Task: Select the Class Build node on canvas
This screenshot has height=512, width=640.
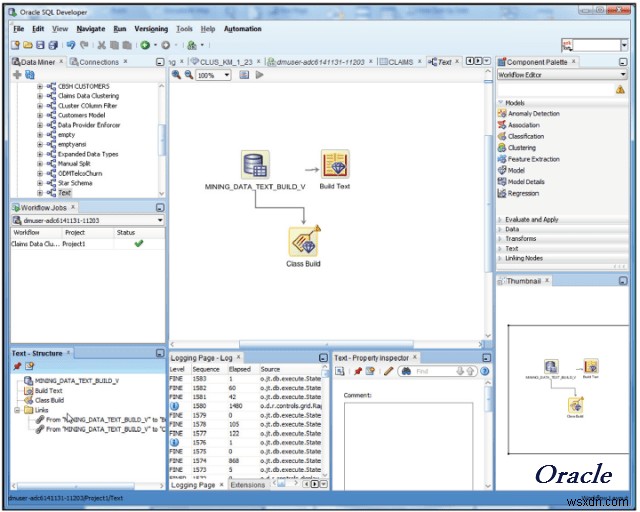Action: click(x=304, y=242)
